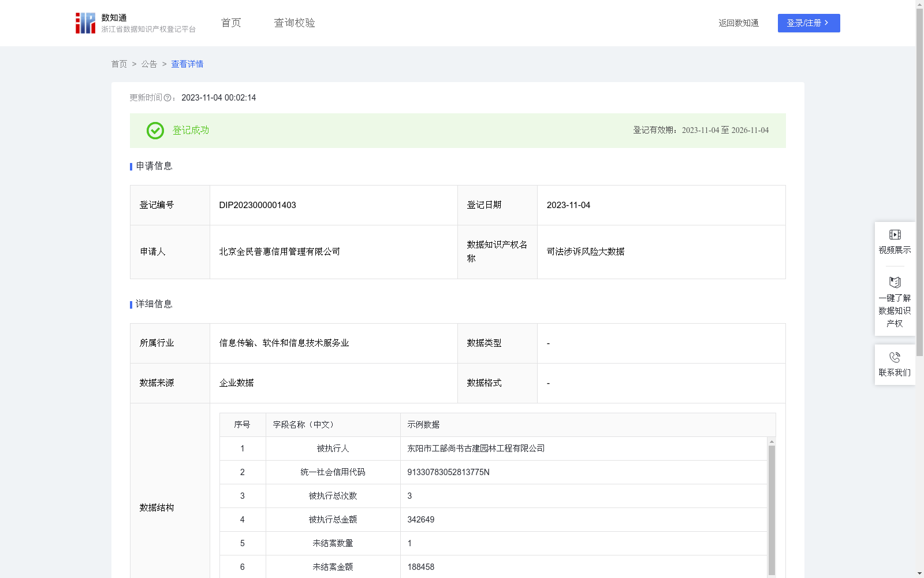Select registration number DIP2023000001403
This screenshot has width=924, height=578.
point(258,205)
